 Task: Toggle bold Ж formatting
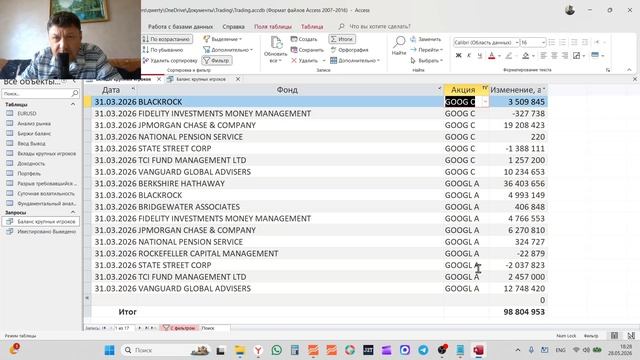pos(458,56)
